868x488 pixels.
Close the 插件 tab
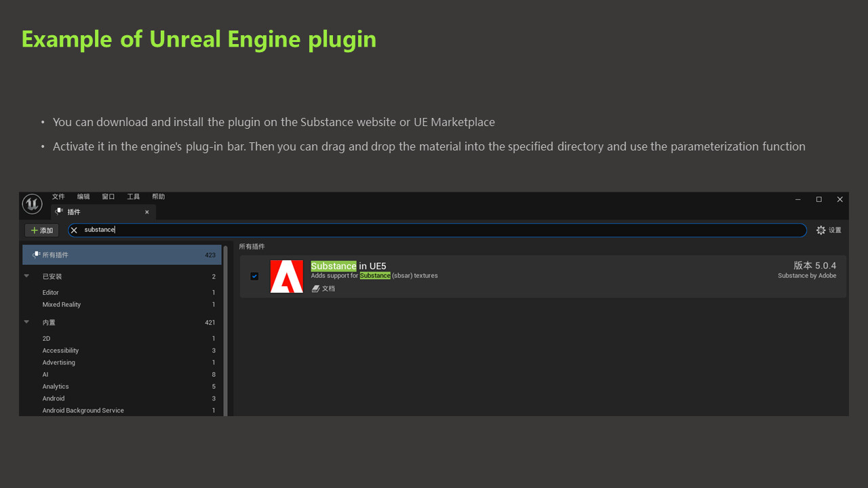[146, 212]
